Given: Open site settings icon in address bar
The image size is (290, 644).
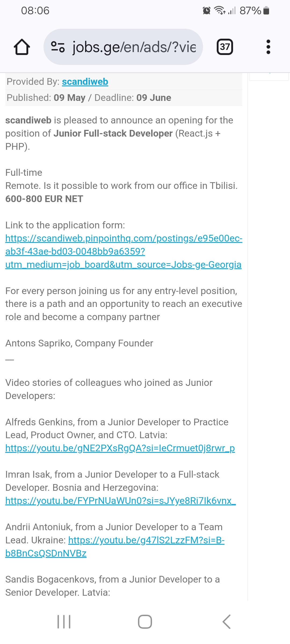Looking at the screenshot, I should click(x=58, y=47).
